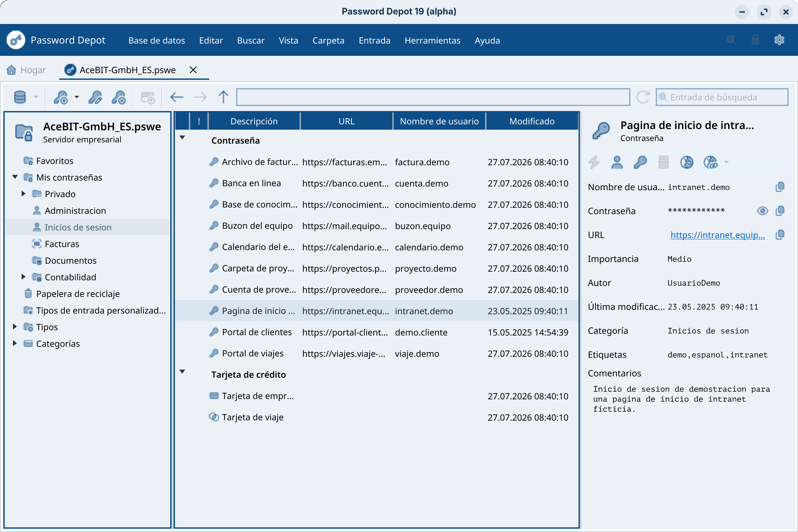Select the Facturas folder
798x532 pixels.
62,244
